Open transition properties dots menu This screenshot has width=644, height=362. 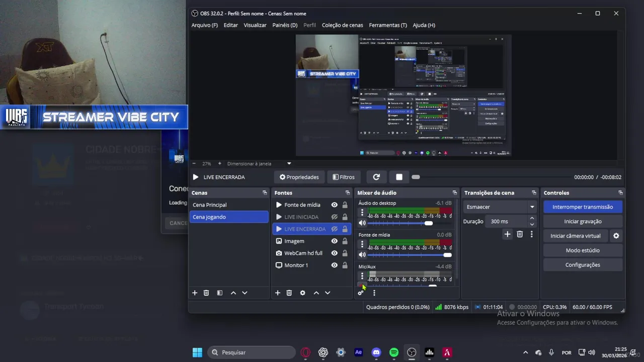pyautogui.click(x=531, y=234)
